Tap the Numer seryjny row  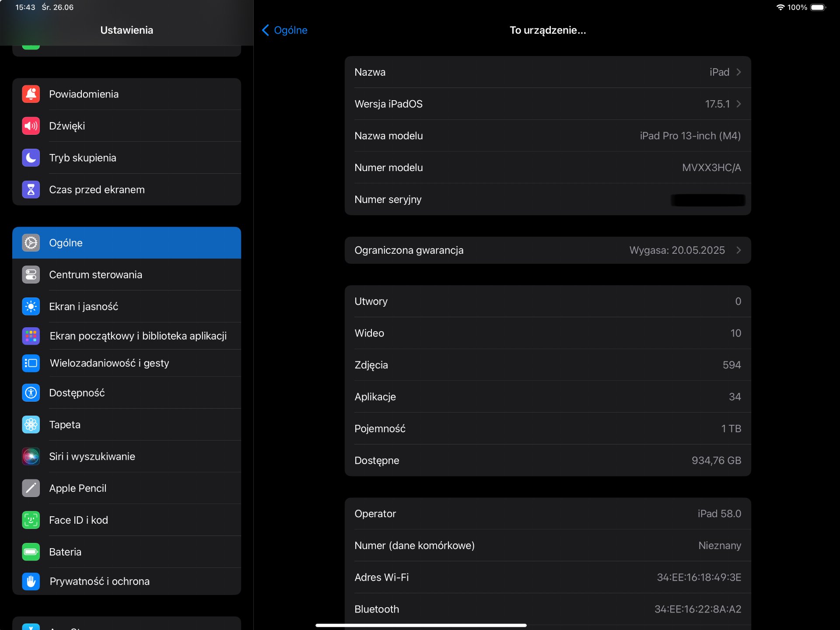coord(548,199)
